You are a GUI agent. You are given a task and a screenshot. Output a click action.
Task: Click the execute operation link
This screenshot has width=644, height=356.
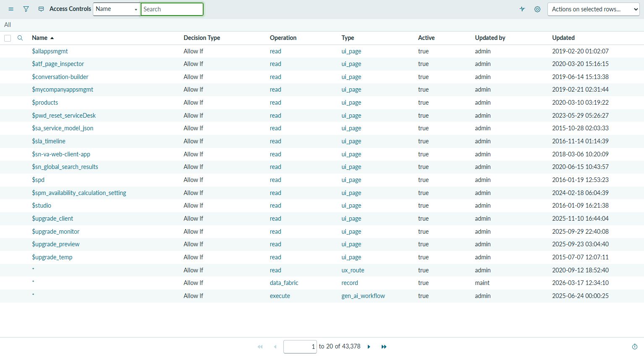(x=280, y=296)
